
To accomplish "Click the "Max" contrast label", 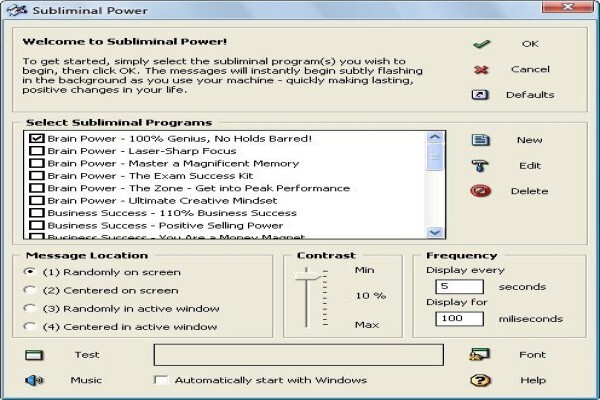I will (x=367, y=325).
